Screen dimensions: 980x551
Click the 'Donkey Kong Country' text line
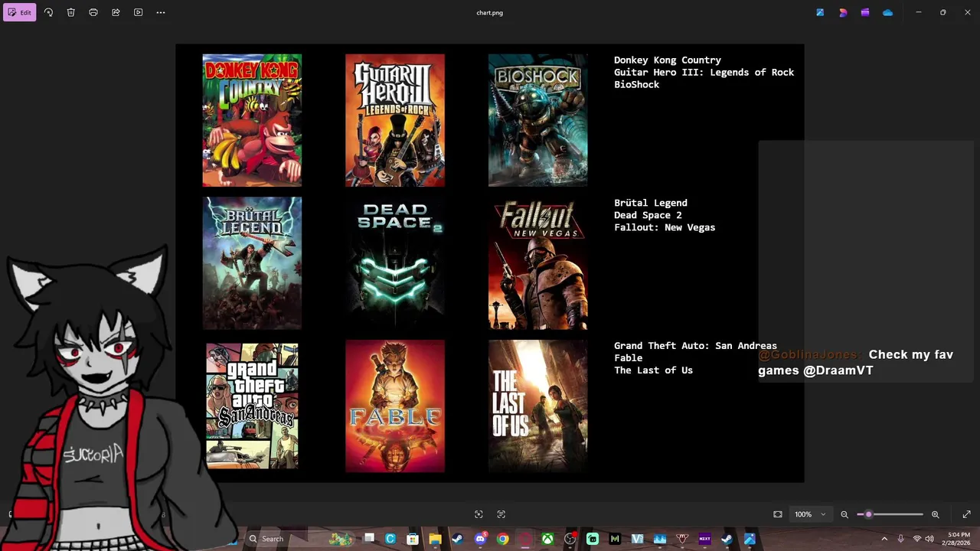click(668, 60)
